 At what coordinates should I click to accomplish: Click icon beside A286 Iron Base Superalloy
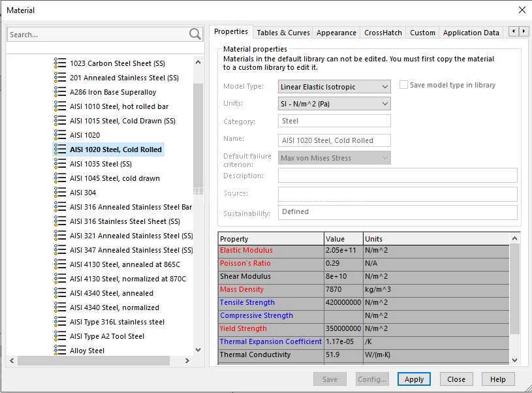(x=60, y=92)
